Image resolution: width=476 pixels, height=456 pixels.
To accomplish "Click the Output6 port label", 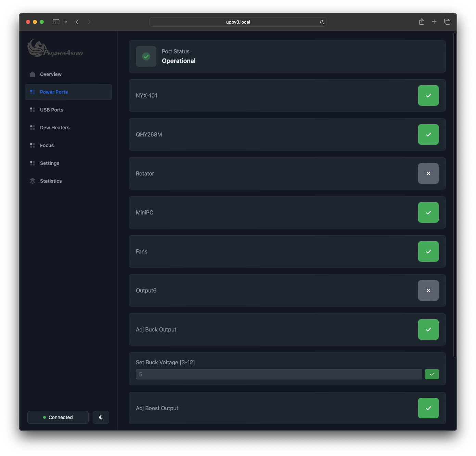I will pos(146,290).
